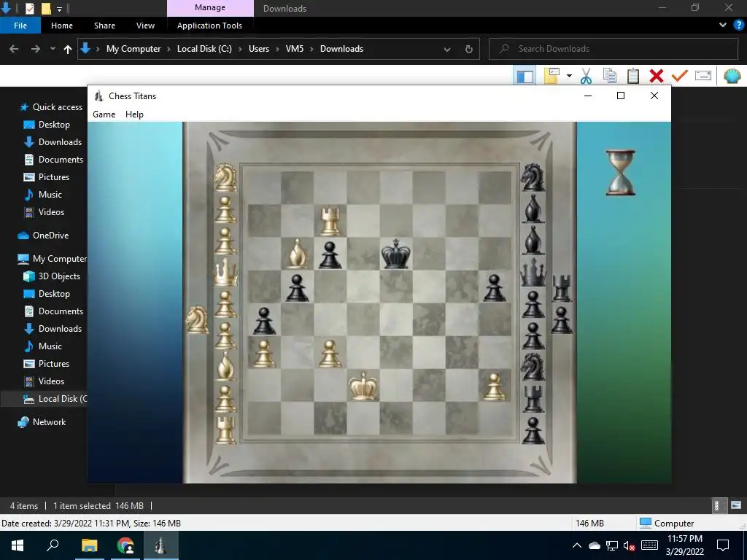Open Local Disk (C:) in the sidebar
Viewport: 747px width, 560px height.
pos(55,399)
